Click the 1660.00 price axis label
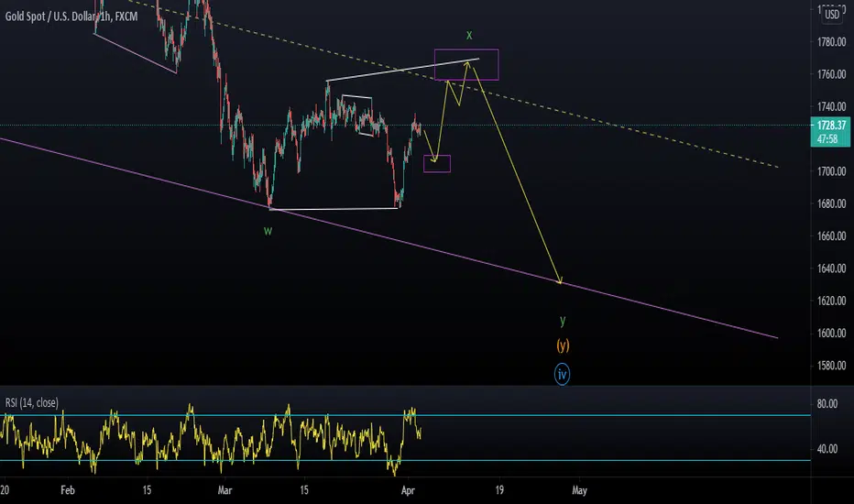 pyautogui.click(x=832, y=236)
